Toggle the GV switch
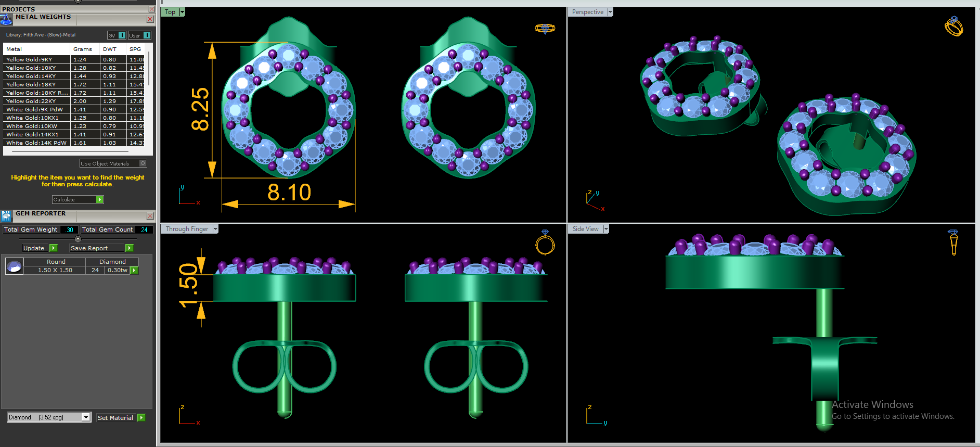This screenshot has height=447, width=980. [x=117, y=35]
